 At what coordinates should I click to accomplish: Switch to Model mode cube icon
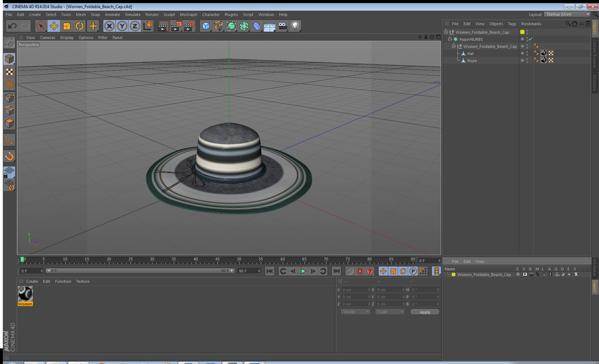point(9,59)
